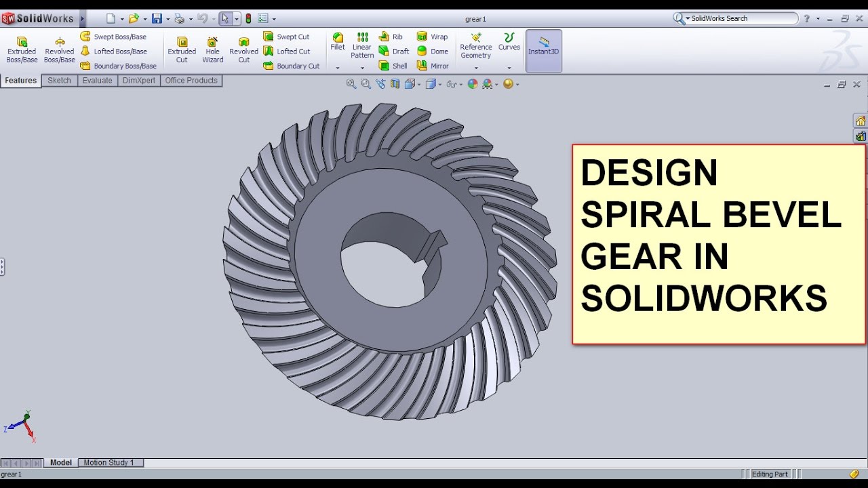Switch to the Office Products tab

[x=191, y=81]
